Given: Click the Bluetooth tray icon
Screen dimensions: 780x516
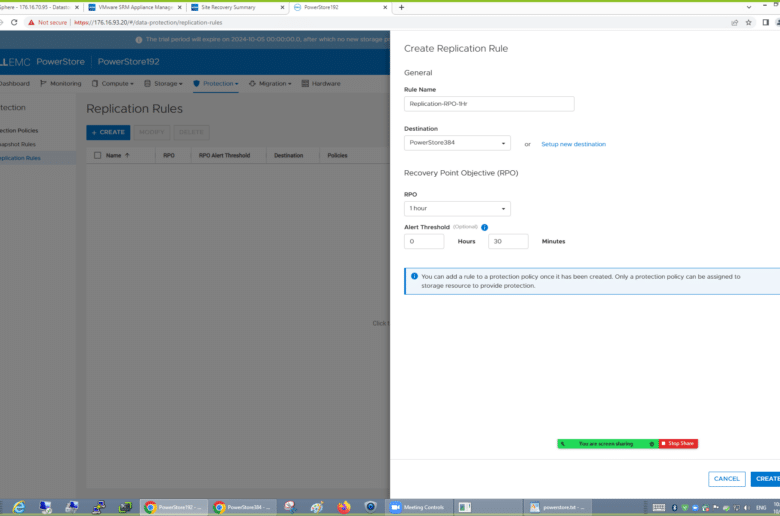Looking at the screenshot, I should click(675, 508).
